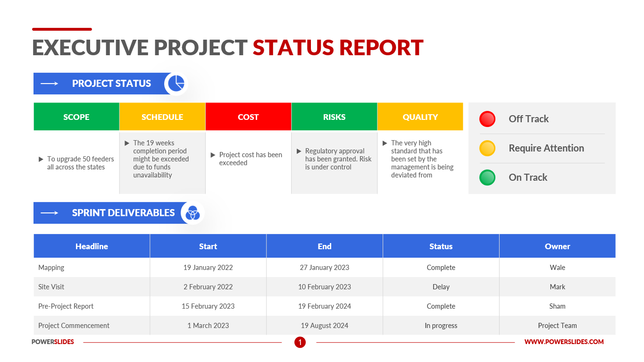Expand the RISKS column header

tap(334, 117)
